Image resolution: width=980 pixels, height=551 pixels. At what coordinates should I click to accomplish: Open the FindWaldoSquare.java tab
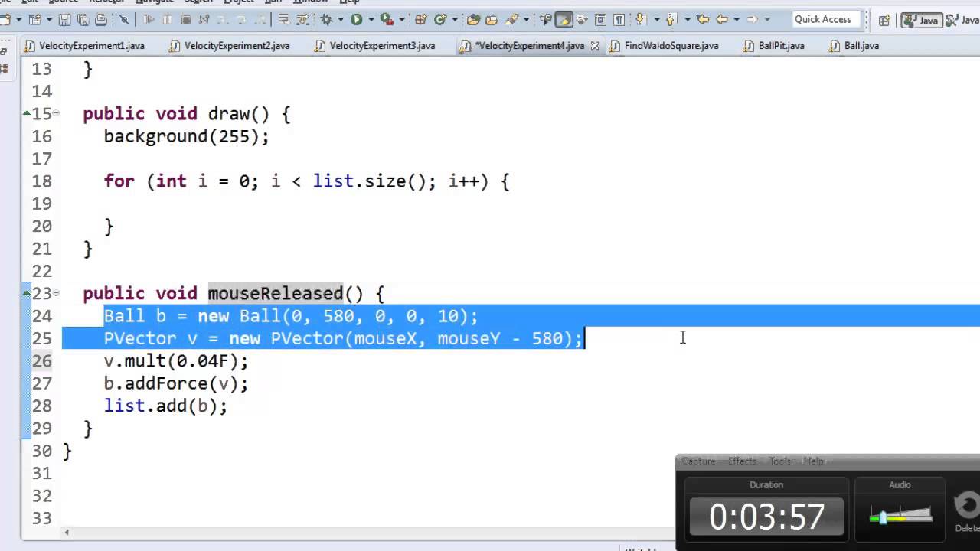[671, 46]
